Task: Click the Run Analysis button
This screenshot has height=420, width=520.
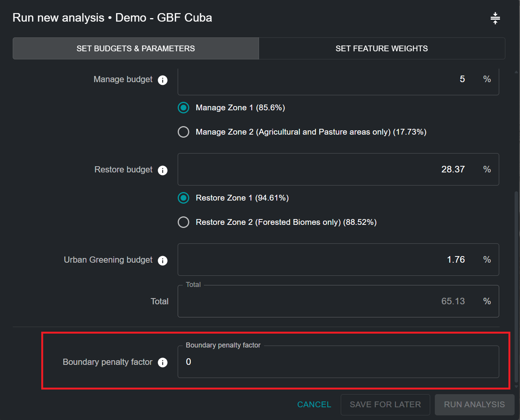Action: coord(474,405)
